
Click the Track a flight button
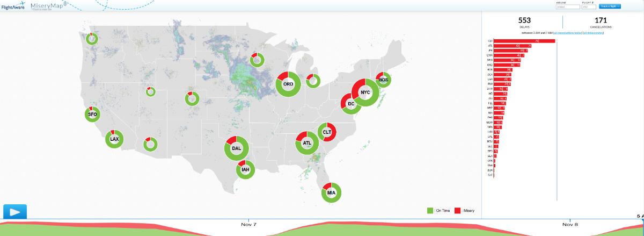pos(611,6)
